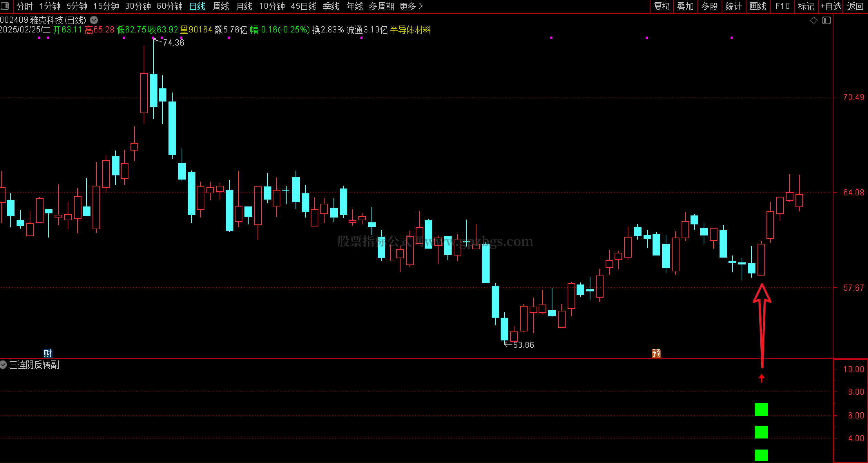Click the left panel toggle icon at top-left
The height and width of the screenshot is (463, 868).
coord(5,6)
